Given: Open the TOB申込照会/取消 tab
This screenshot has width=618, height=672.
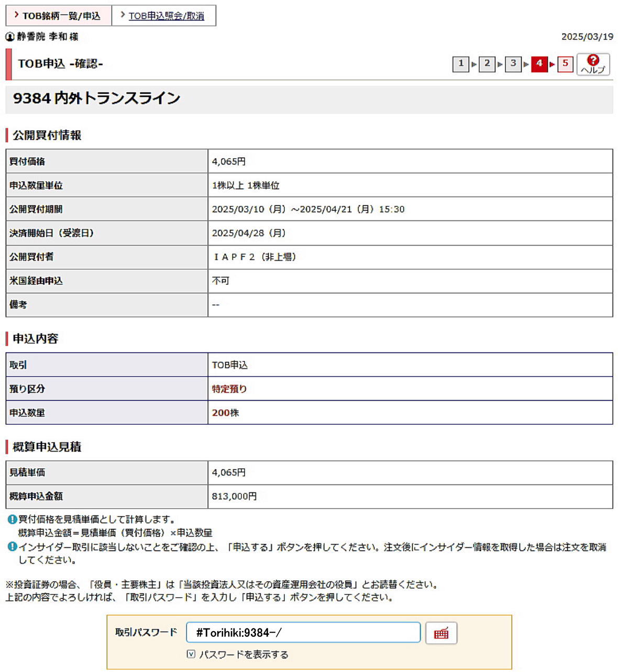Looking at the screenshot, I should pyautogui.click(x=164, y=16).
